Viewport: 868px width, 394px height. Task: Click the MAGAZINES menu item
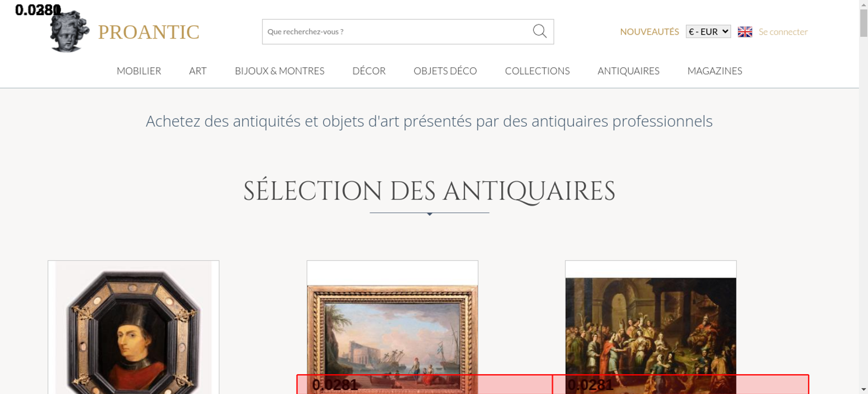715,71
